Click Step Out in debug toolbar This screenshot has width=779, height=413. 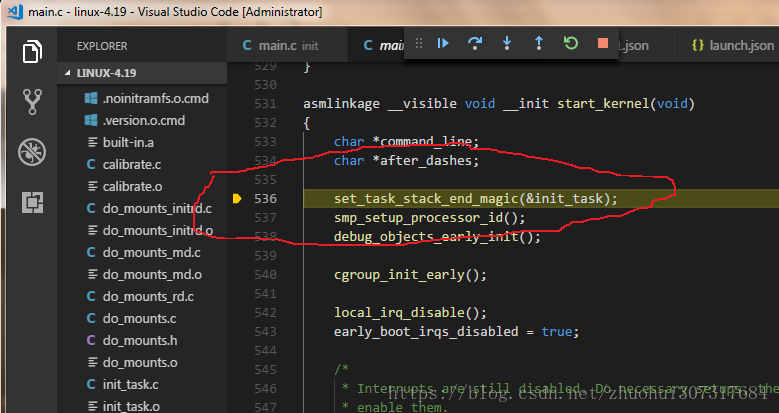(x=539, y=44)
